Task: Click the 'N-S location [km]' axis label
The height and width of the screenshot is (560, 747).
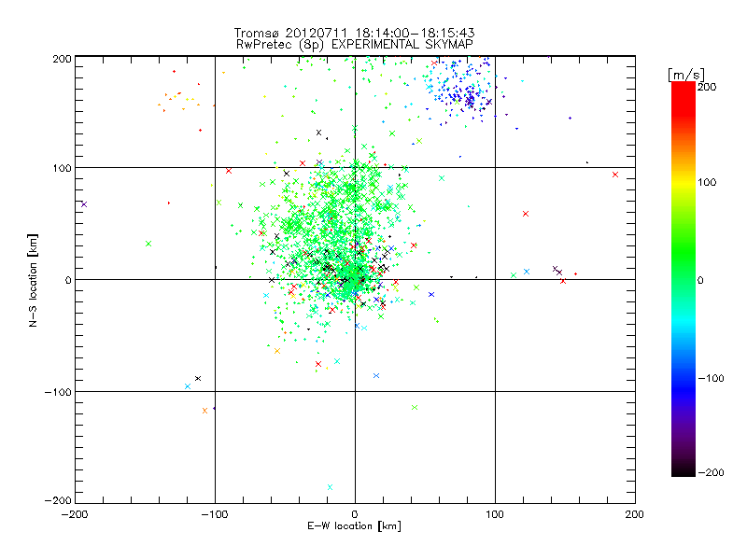Action: 33,280
